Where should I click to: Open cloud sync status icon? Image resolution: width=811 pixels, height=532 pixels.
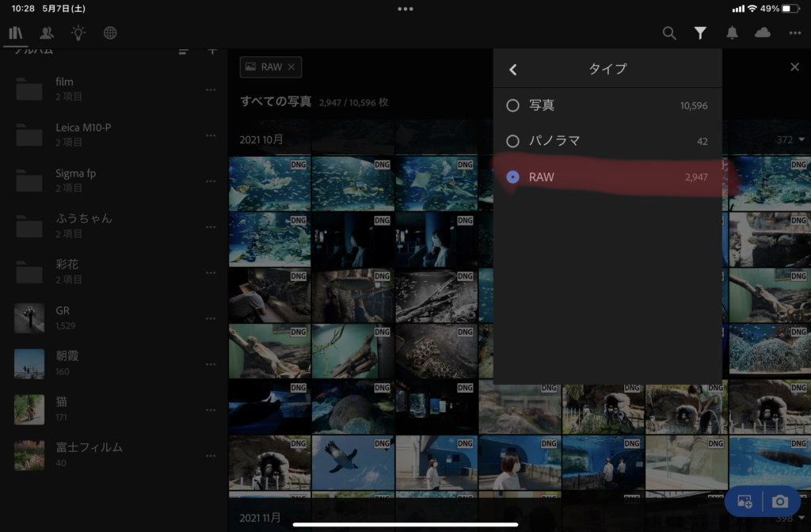pyautogui.click(x=763, y=33)
